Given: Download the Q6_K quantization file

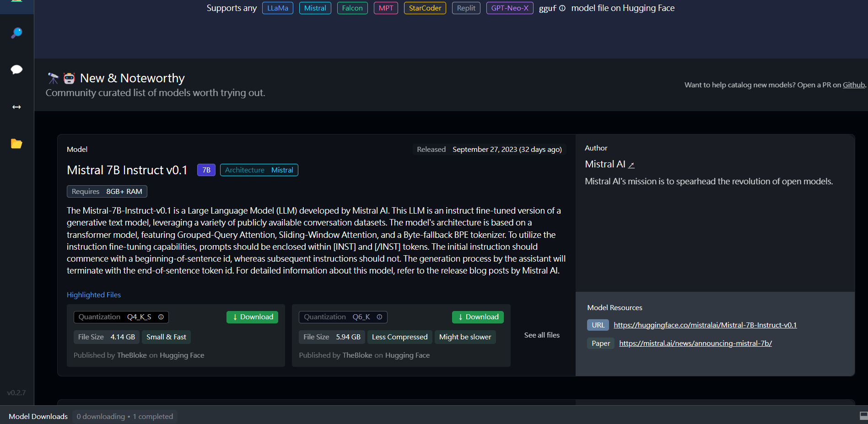Looking at the screenshot, I should point(478,317).
